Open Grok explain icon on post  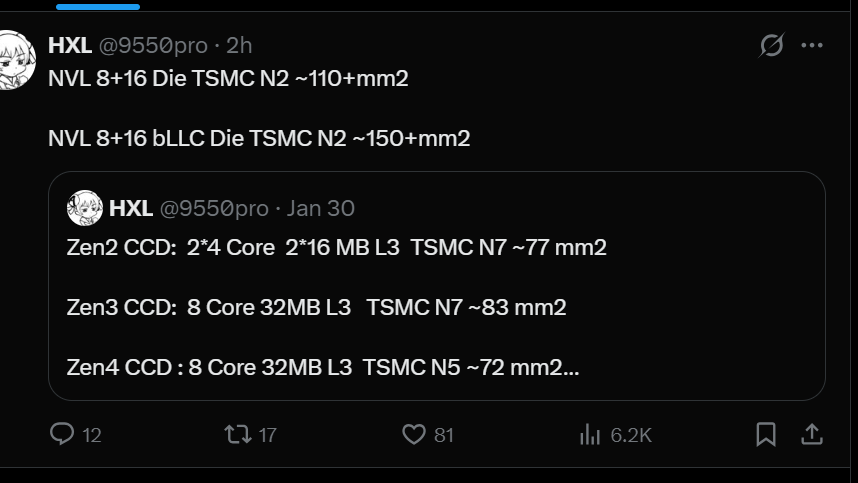point(771,45)
